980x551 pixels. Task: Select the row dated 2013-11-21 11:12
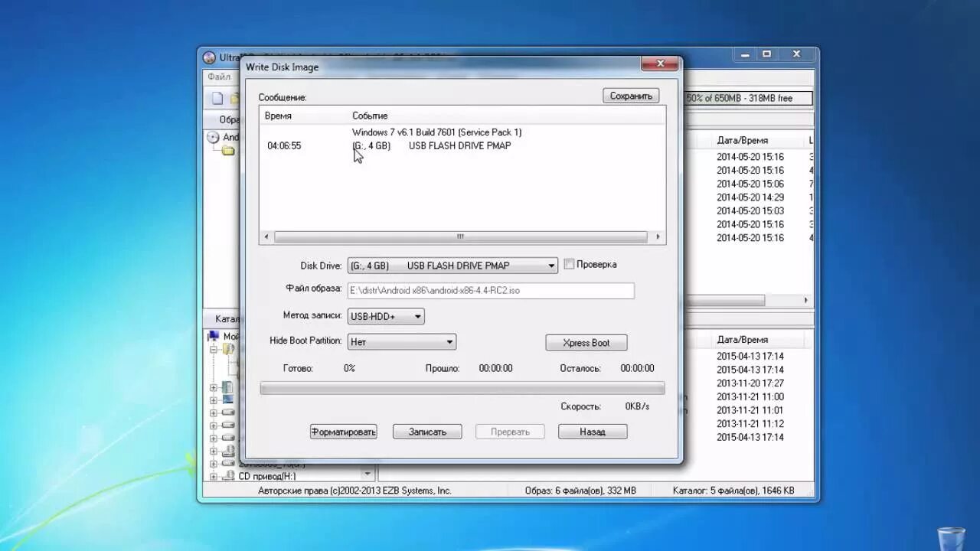point(750,424)
